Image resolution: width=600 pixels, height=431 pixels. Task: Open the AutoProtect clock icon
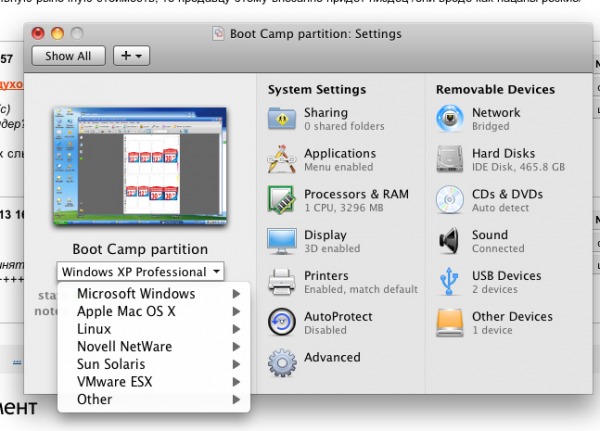pos(282,322)
